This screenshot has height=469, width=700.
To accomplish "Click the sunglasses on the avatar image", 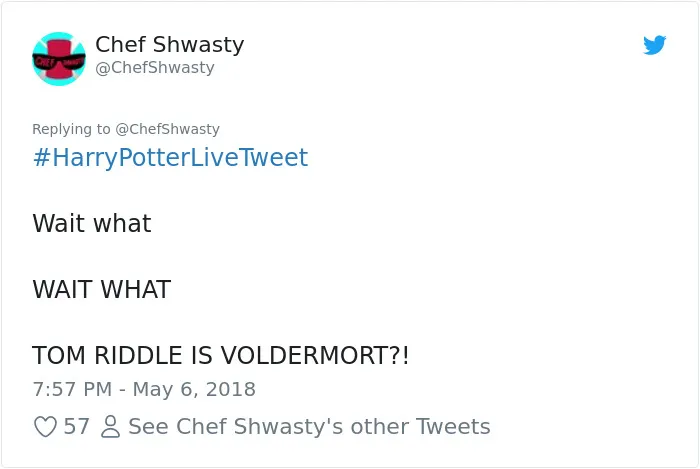I will pyautogui.click(x=59, y=62).
